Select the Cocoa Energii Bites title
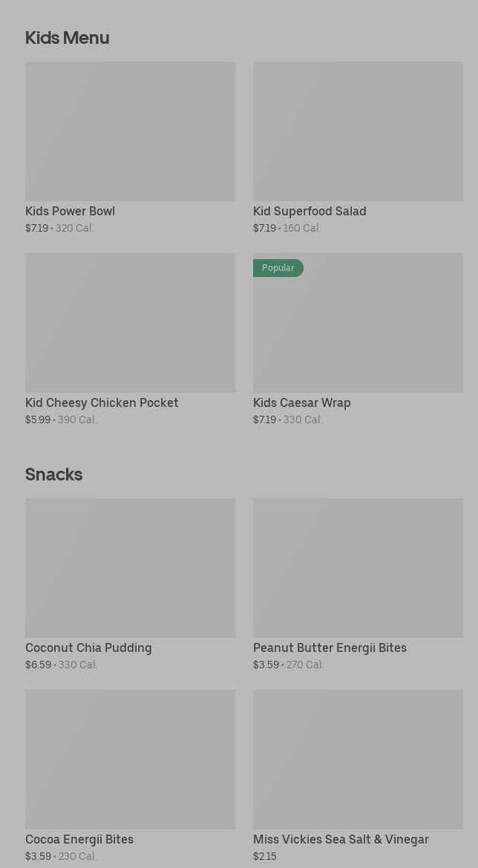Viewport: 478px width, 868px height. (x=79, y=839)
